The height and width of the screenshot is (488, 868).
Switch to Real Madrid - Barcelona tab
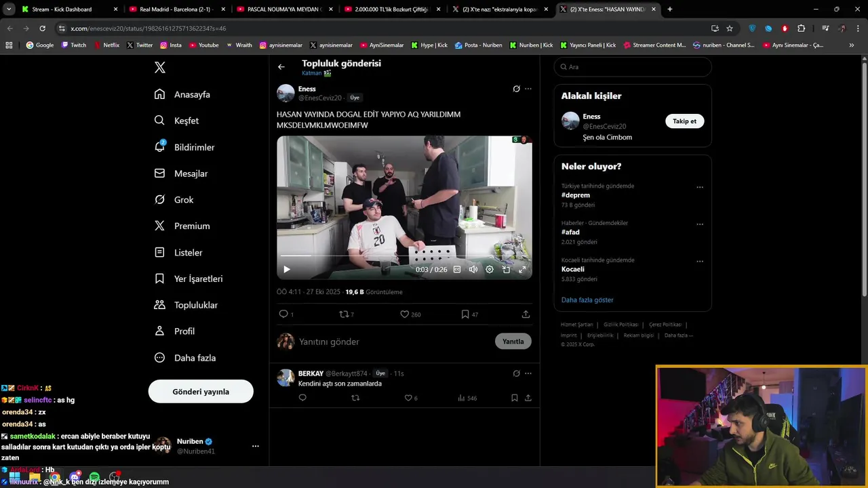pos(176,9)
